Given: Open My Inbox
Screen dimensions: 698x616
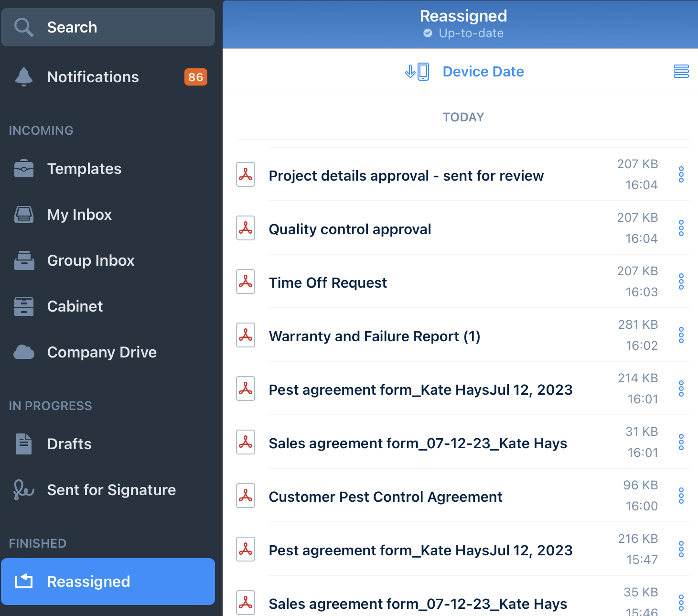Looking at the screenshot, I should point(79,215).
